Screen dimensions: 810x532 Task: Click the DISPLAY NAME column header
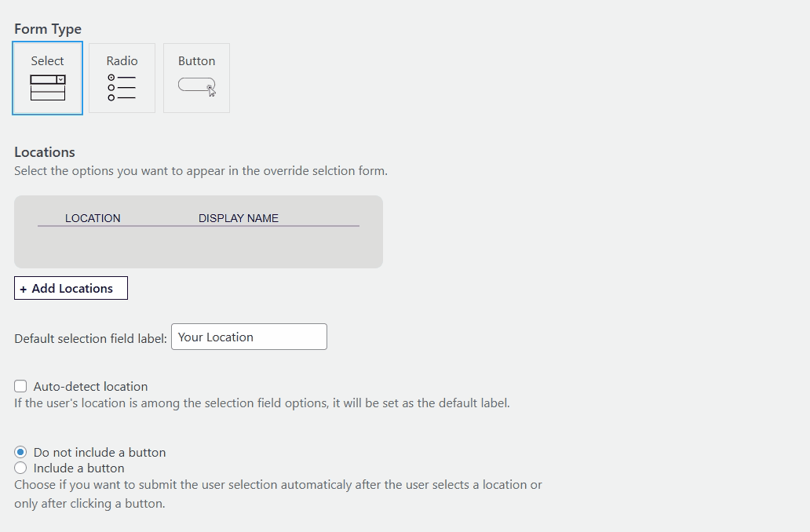coord(239,218)
